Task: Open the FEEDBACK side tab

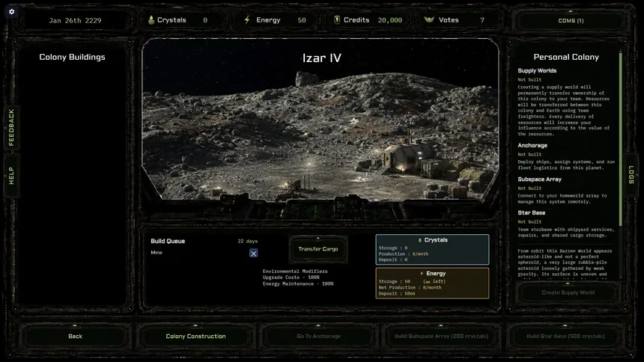Action: point(11,128)
